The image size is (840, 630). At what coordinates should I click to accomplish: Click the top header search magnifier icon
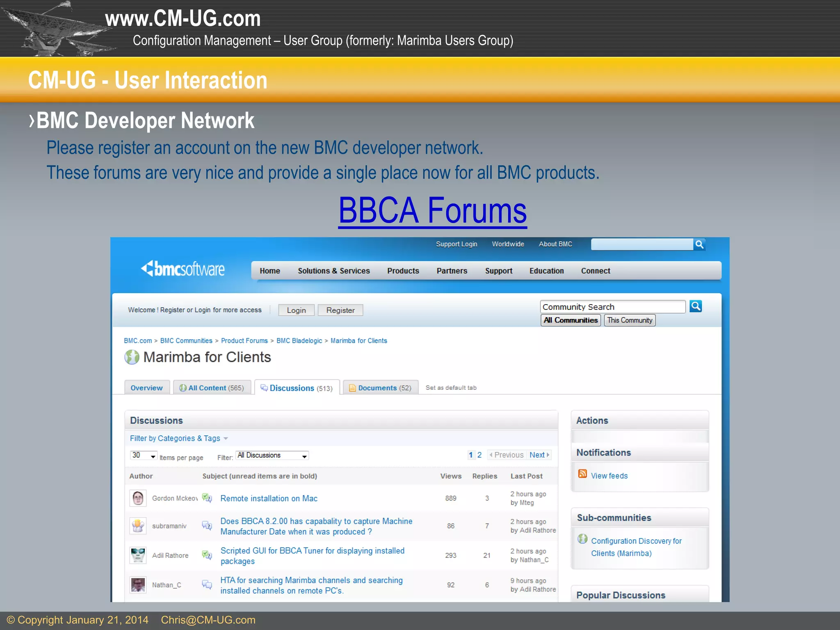[699, 244]
